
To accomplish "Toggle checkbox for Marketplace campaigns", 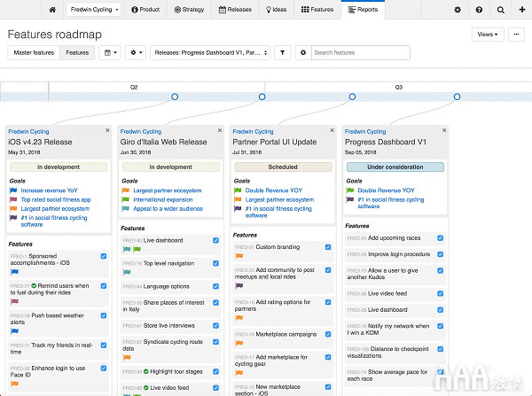I will point(328,334).
